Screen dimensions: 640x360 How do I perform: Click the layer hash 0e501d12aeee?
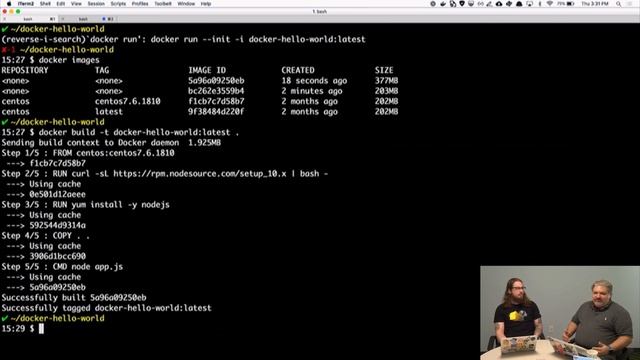(58, 194)
